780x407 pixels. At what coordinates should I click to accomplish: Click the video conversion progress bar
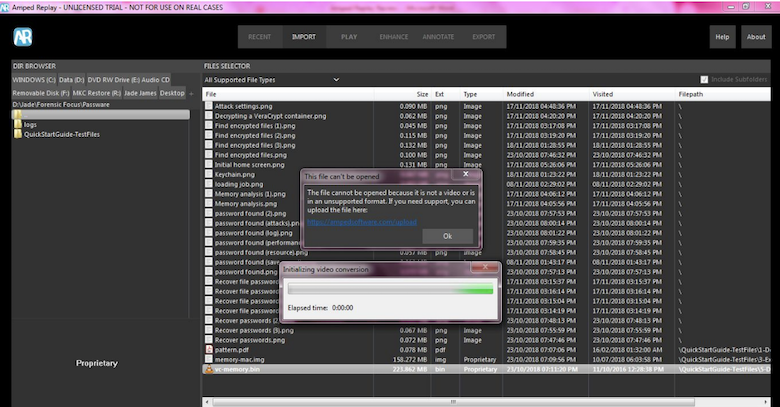[x=390, y=290]
